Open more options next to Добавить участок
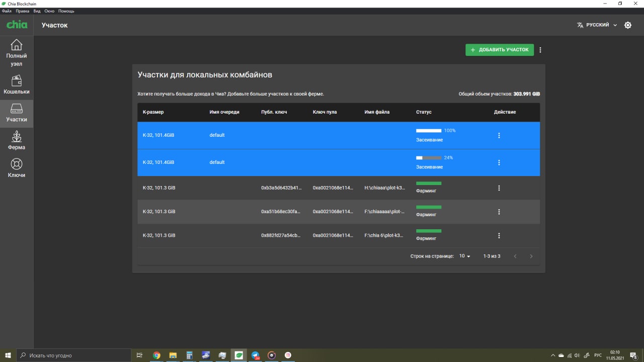The image size is (644, 362). click(540, 50)
